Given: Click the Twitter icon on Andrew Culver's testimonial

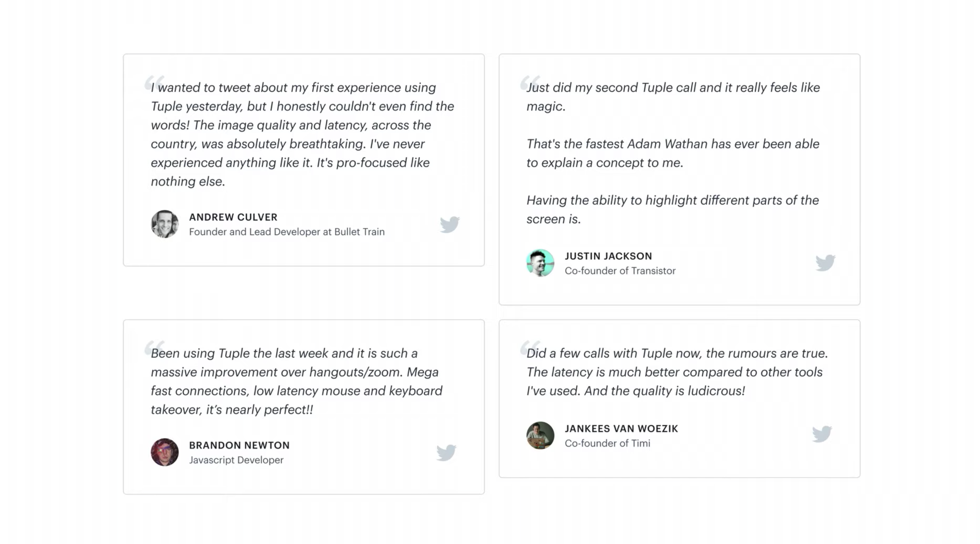Looking at the screenshot, I should pos(450,225).
